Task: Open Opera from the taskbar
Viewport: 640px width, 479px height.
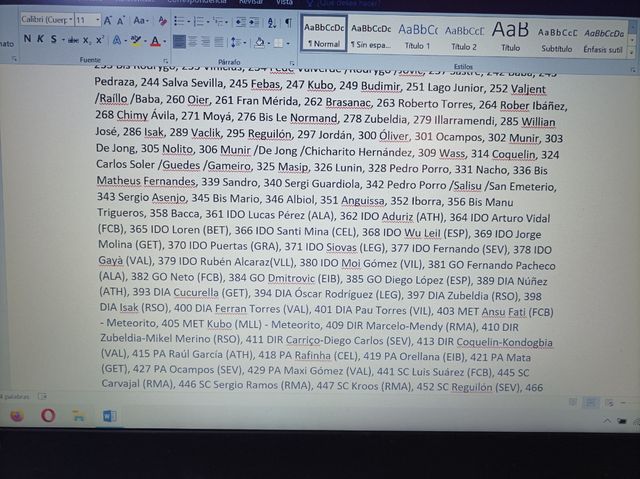Action: [48, 416]
